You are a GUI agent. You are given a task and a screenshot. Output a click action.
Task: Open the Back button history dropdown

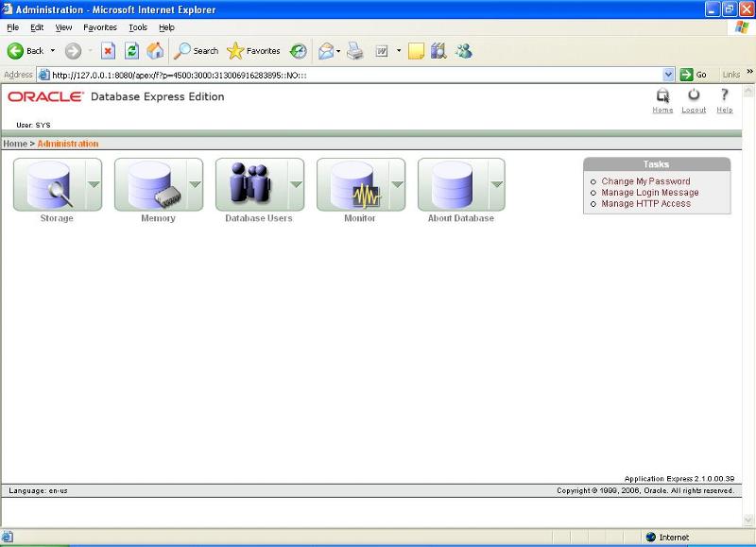[x=53, y=51]
